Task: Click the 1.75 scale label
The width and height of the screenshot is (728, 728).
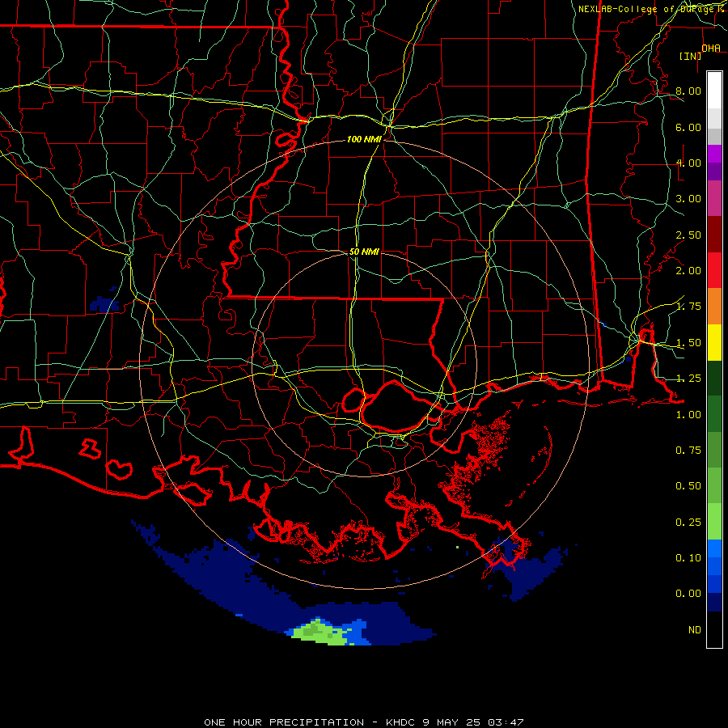Action: coord(688,307)
